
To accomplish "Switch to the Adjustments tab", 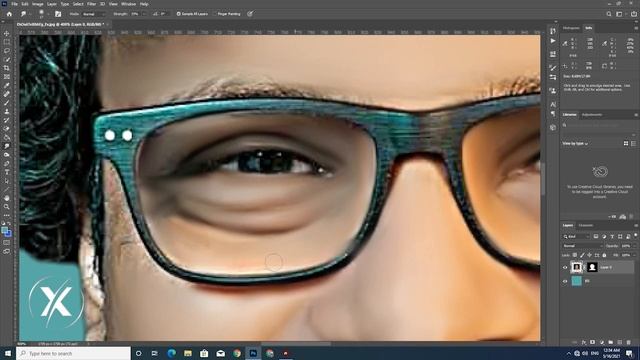I will point(591,115).
